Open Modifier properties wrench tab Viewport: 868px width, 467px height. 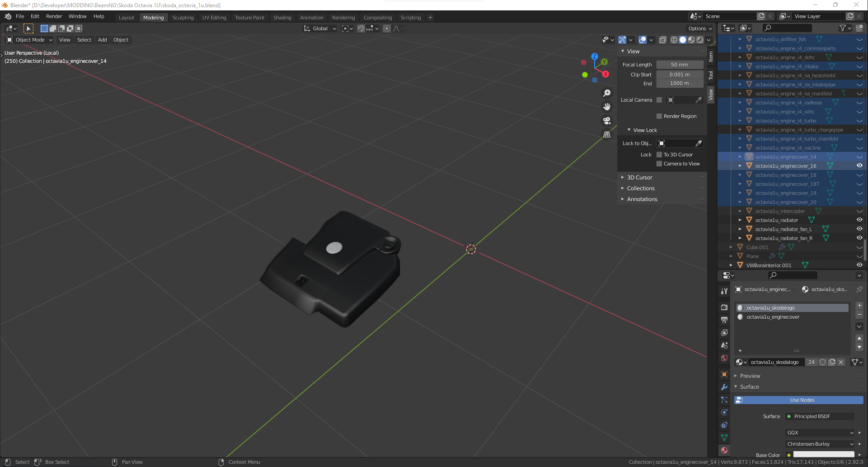(x=724, y=387)
